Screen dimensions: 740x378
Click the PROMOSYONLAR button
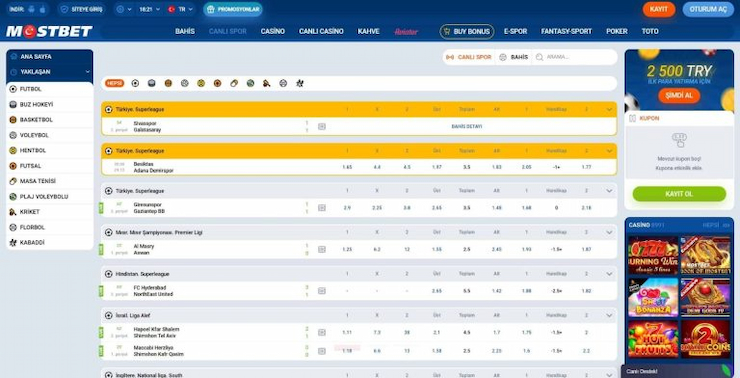point(233,9)
